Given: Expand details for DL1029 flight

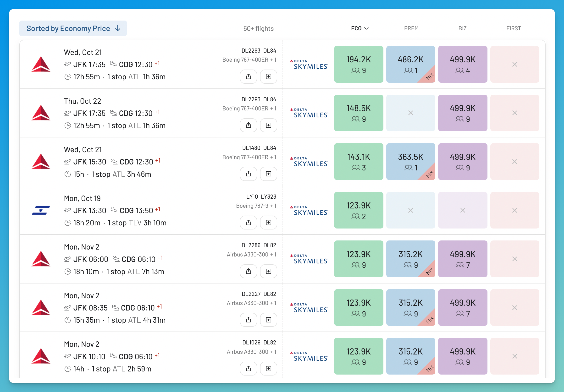Looking at the screenshot, I should 269,368.
